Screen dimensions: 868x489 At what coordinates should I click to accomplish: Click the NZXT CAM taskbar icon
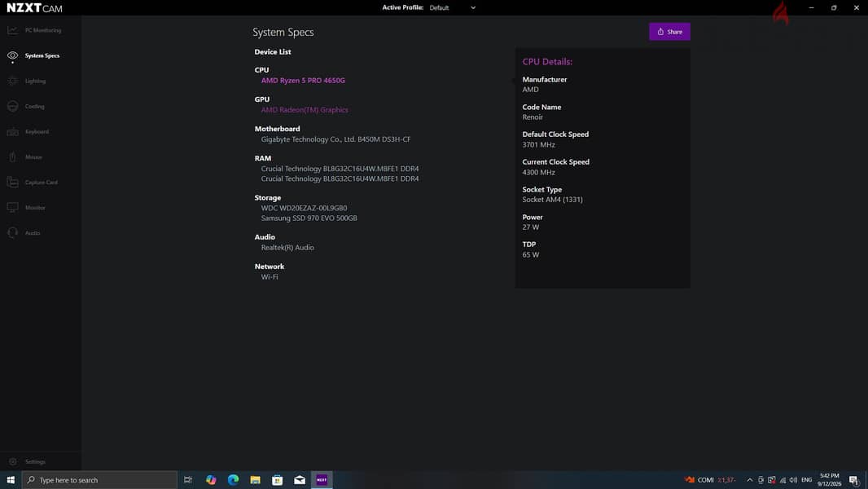tap(322, 479)
